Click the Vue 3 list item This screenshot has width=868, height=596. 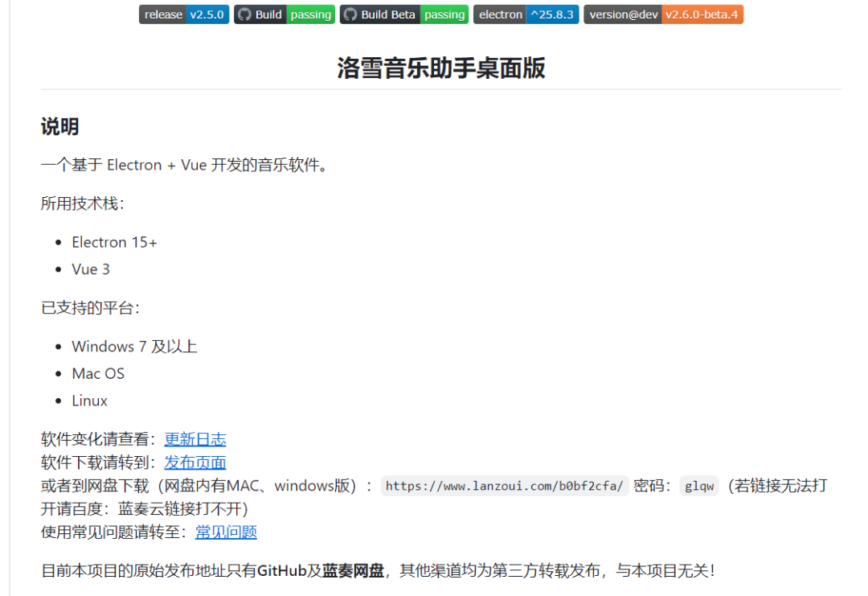coord(91,269)
